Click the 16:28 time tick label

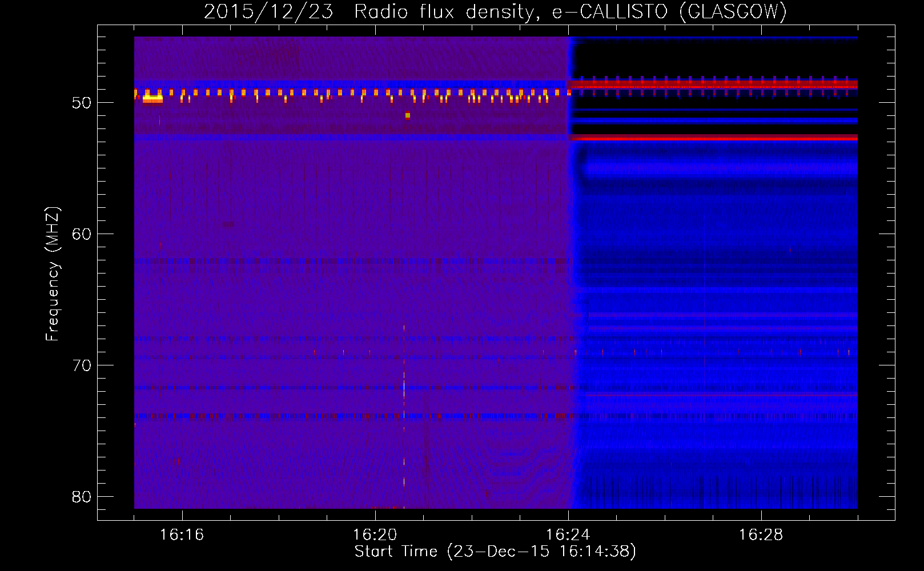coord(761,535)
